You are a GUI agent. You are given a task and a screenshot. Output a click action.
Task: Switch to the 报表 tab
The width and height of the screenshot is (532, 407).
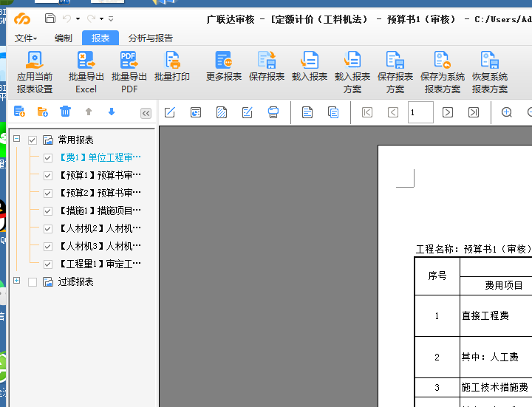point(100,38)
